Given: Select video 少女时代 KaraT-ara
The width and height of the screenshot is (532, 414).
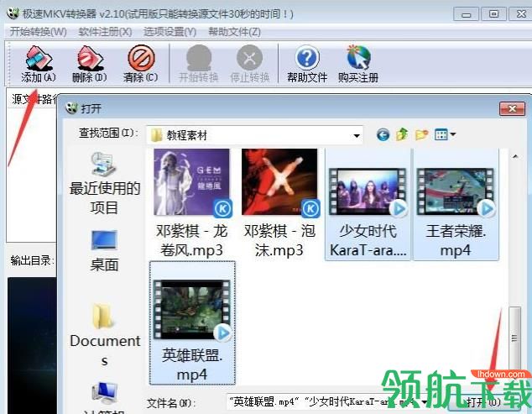Looking at the screenshot, I should (368, 203).
